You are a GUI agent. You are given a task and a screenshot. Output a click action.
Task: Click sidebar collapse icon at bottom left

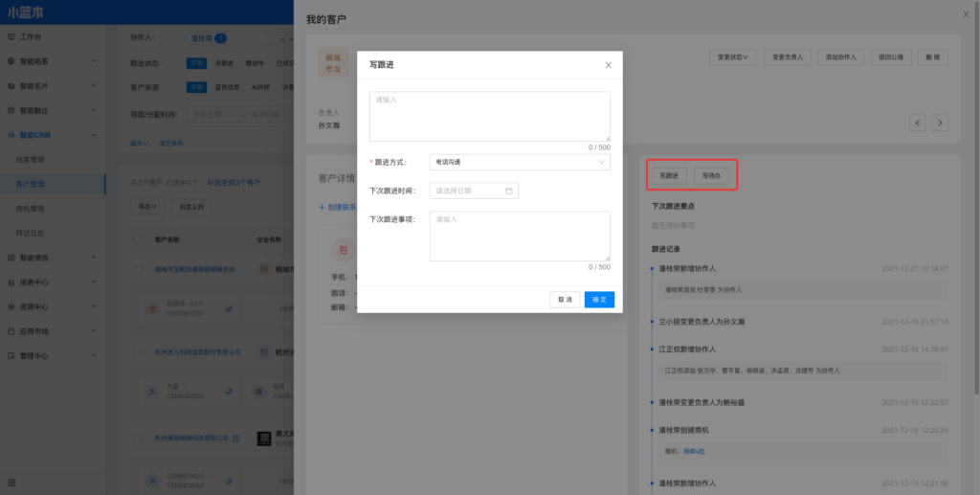(x=11, y=482)
